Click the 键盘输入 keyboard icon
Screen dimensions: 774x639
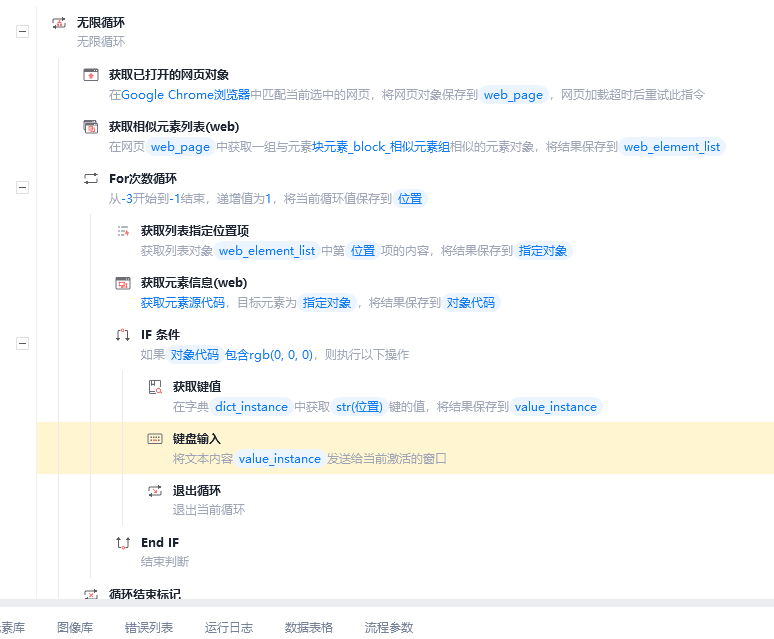155,439
